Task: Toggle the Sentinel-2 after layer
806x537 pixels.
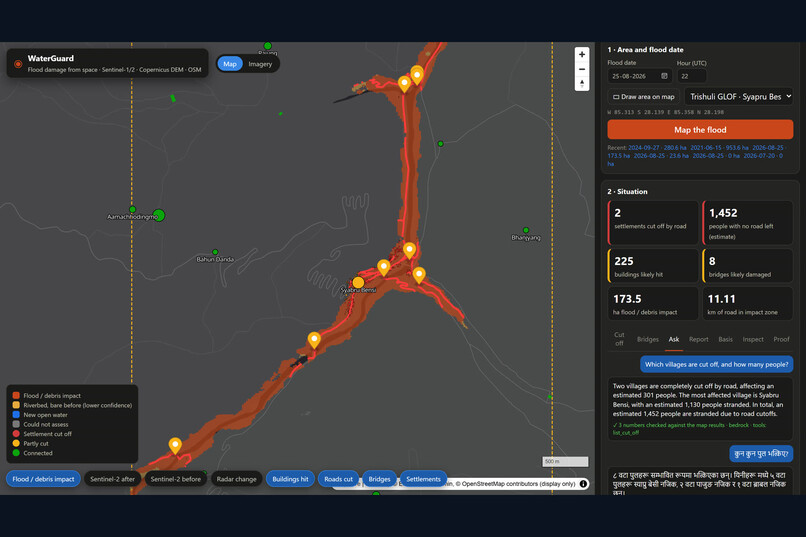Action: point(112,479)
